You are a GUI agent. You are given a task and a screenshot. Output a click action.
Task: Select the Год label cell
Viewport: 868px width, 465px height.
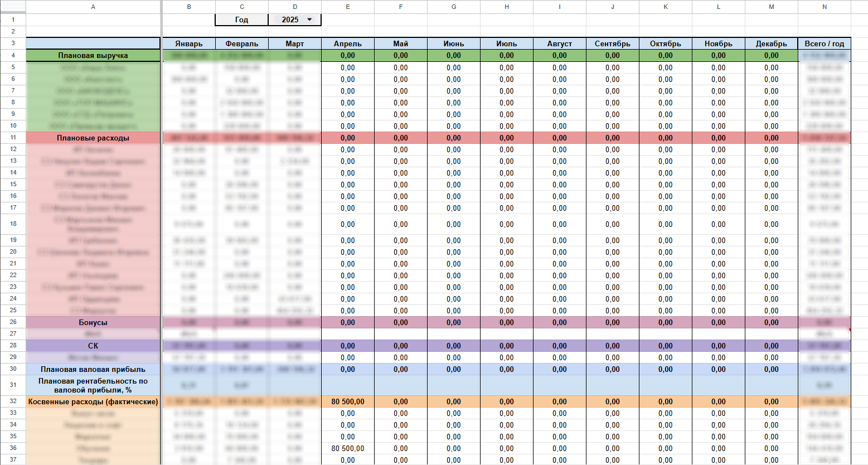241,20
